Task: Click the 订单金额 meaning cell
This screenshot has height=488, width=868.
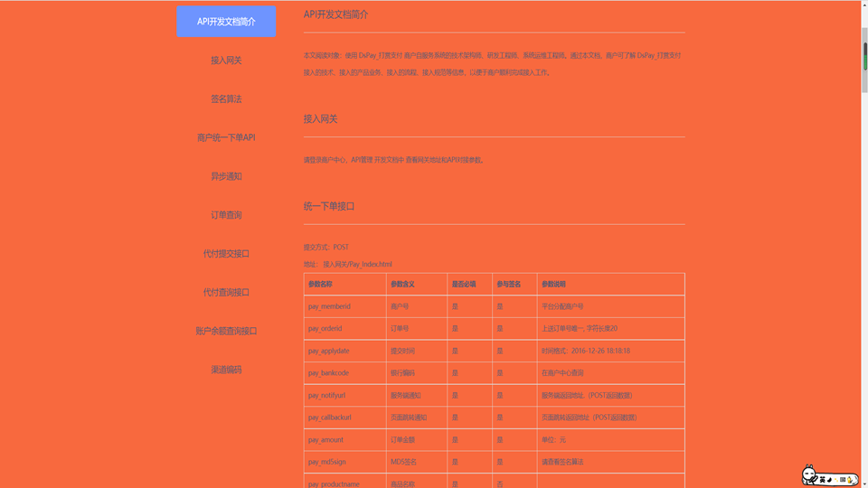Action: 416,440
